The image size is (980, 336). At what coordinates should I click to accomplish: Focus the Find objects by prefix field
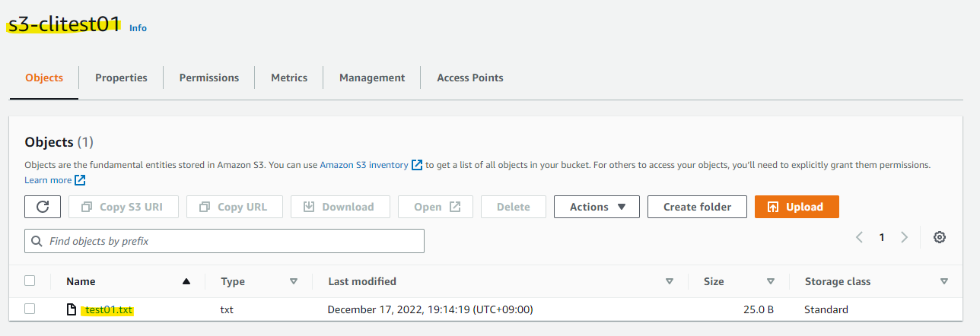(x=228, y=241)
